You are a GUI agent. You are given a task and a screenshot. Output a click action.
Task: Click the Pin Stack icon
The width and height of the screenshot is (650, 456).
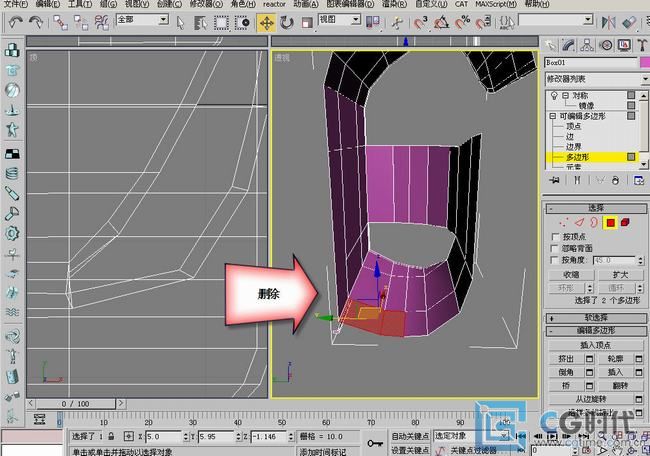click(554, 180)
